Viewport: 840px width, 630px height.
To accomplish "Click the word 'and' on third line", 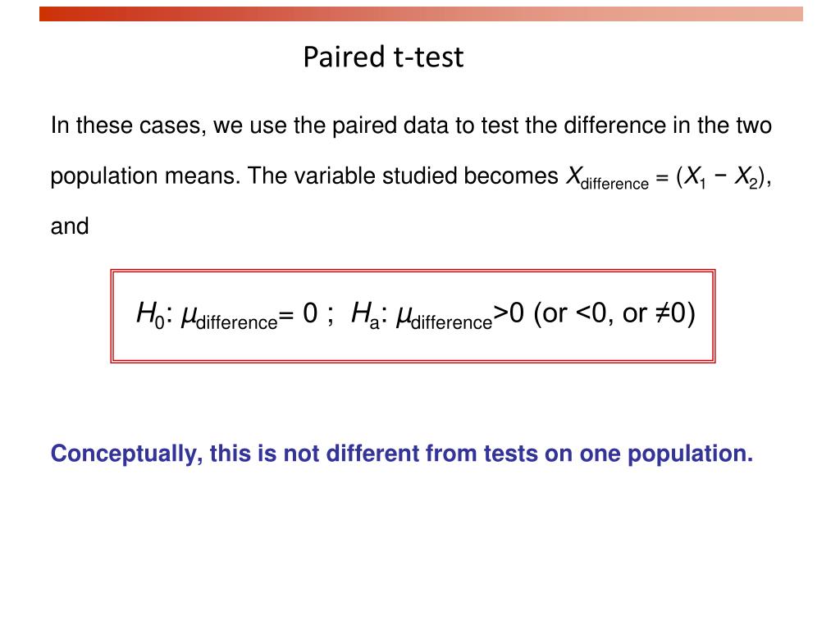I will click(70, 226).
